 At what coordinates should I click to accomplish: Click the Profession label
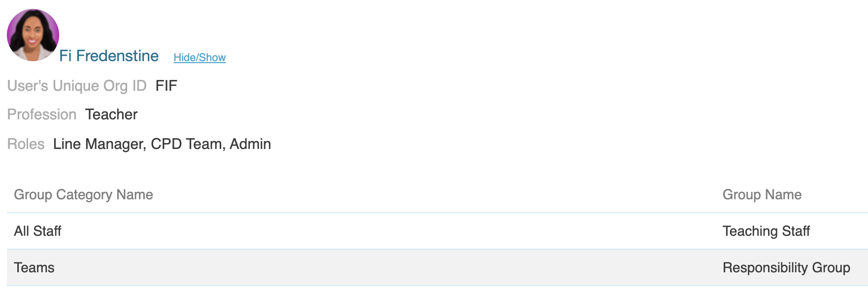[x=42, y=114]
